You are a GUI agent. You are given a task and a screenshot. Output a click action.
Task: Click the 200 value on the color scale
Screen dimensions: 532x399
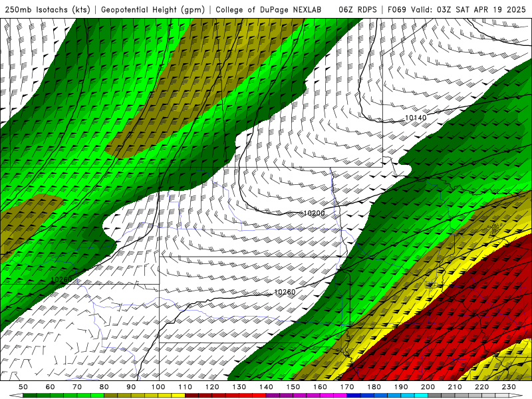point(428,387)
